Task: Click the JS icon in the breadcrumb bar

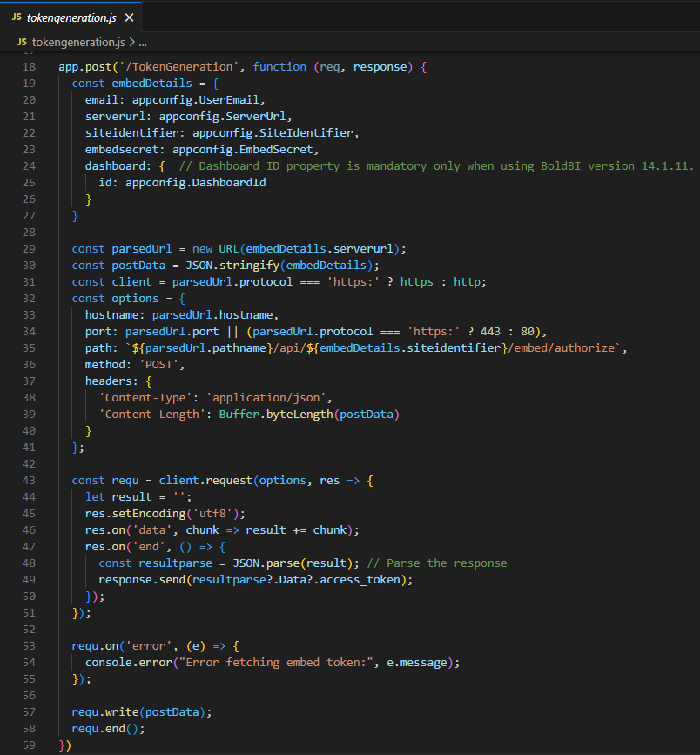Action: pyautogui.click(x=21, y=42)
